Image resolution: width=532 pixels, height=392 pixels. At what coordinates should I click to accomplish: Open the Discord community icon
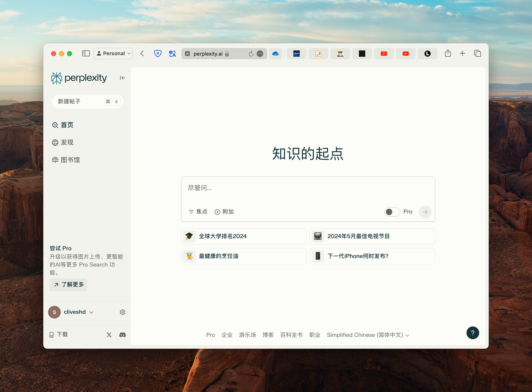click(x=122, y=335)
